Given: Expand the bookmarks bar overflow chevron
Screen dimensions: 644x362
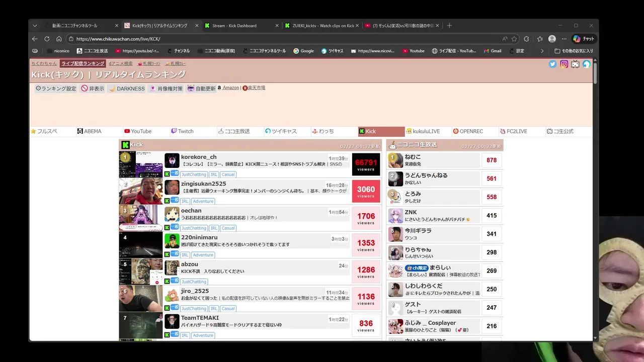Looking at the screenshot, I should tap(542, 51).
